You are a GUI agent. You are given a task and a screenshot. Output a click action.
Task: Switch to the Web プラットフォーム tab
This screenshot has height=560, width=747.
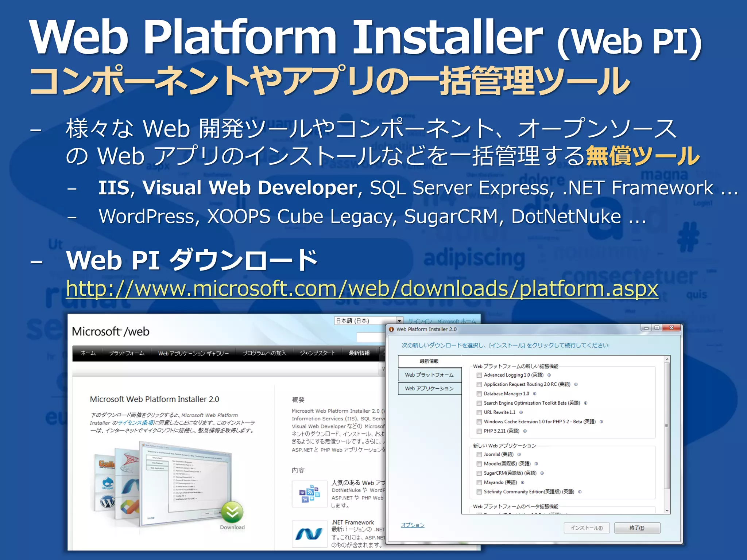click(x=429, y=375)
